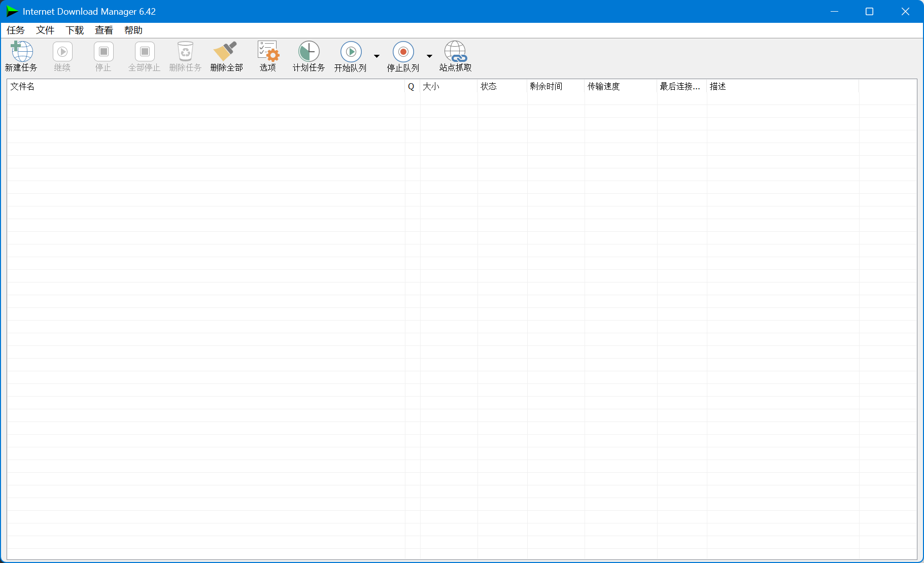The width and height of the screenshot is (924, 563).
Task: Open the 查看 menu
Action: coord(104,30)
